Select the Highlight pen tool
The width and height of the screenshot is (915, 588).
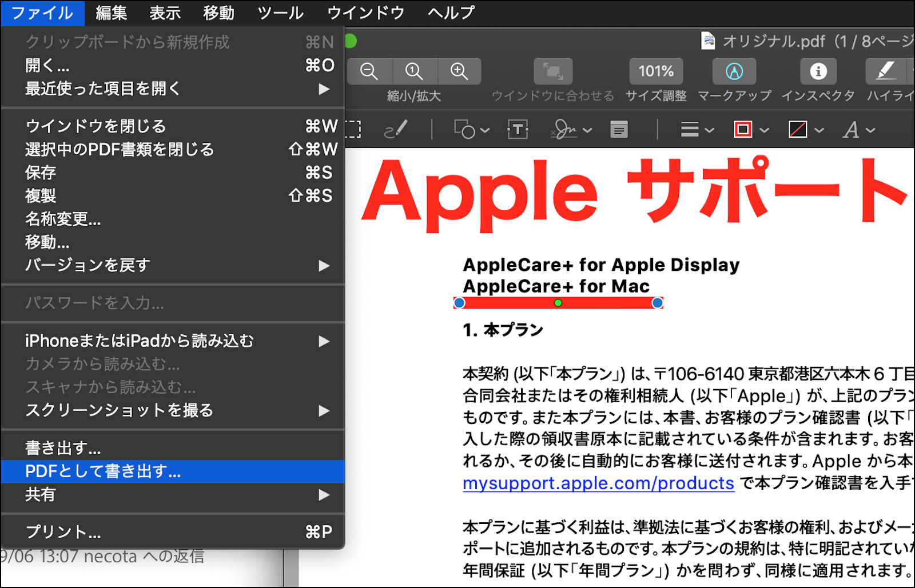tap(885, 71)
